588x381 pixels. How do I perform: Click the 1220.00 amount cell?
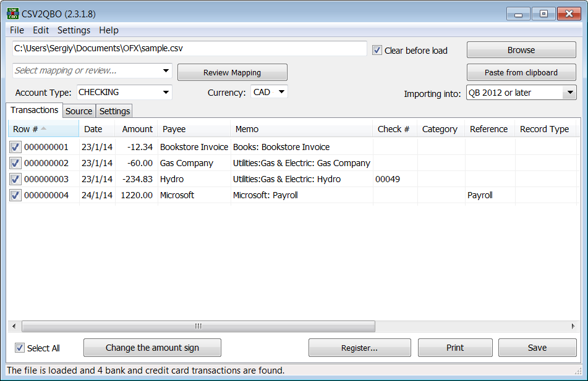(x=137, y=195)
